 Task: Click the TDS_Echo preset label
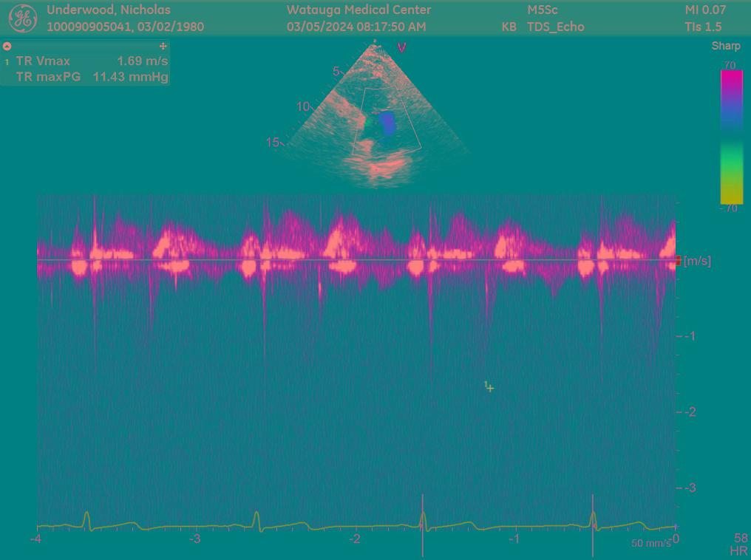pyautogui.click(x=555, y=27)
